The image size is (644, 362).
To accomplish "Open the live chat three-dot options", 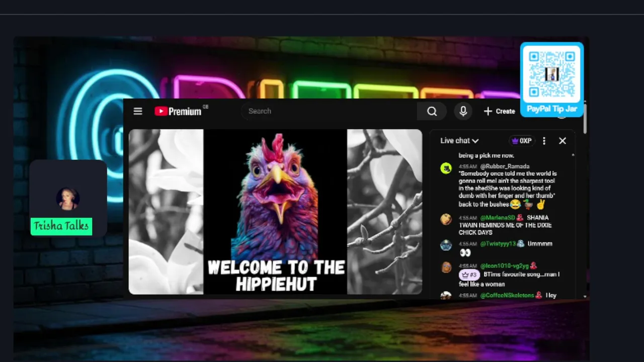I will coord(544,141).
